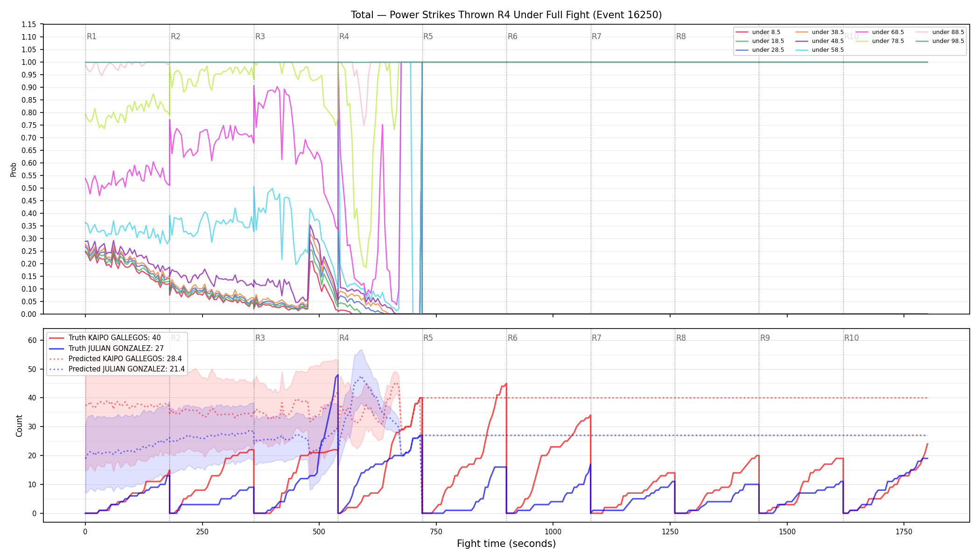Click the R7 round marker in bottom chart
Viewport: 980px width, 560px height.
(596, 338)
